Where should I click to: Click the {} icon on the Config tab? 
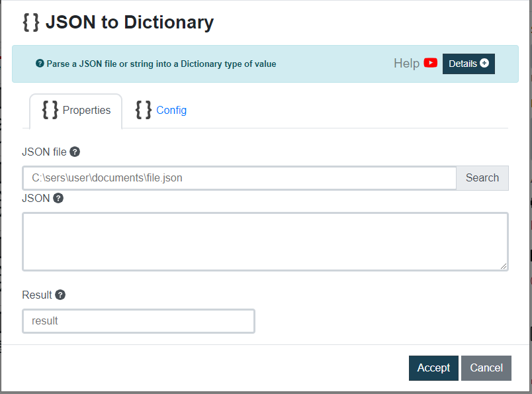[143, 110]
